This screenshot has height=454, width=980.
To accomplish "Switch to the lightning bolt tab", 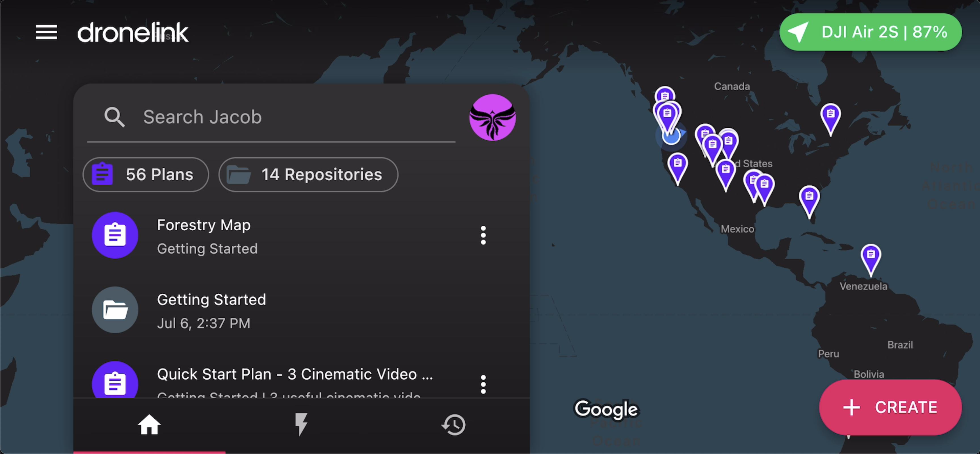I will point(301,424).
